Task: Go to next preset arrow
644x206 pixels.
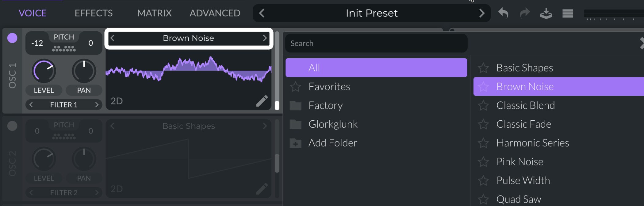Action: pos(482,13)
